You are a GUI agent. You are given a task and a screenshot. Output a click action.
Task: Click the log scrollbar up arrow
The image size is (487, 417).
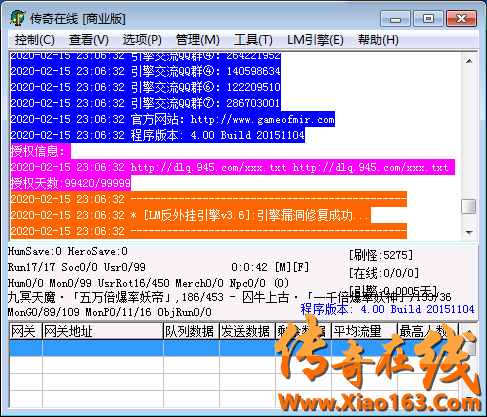(469, 61)
